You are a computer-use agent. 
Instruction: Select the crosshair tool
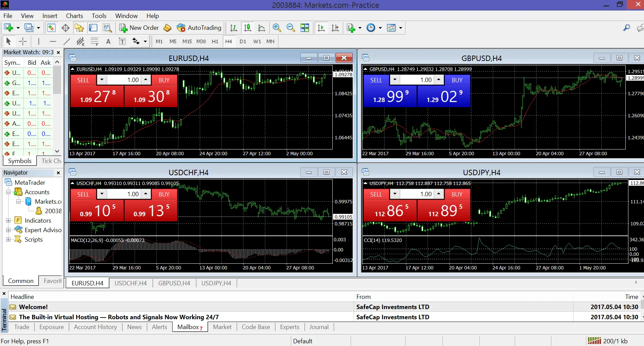(23, 41)
